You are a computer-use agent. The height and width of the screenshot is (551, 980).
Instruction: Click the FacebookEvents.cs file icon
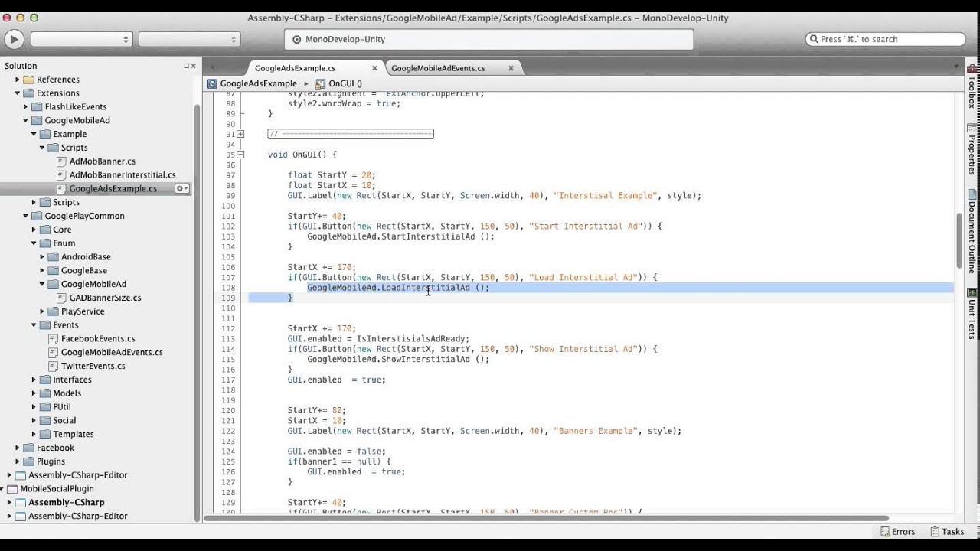54,339
